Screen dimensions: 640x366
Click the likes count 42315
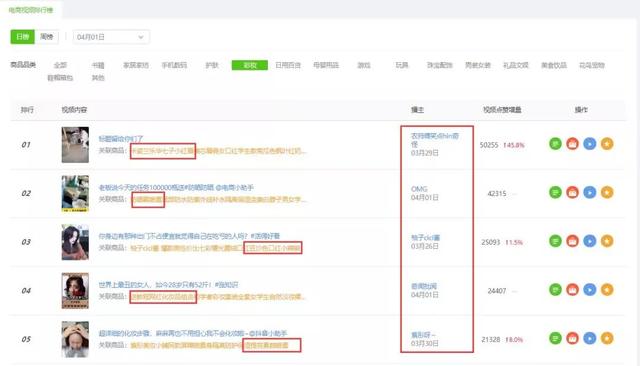pyautogui.click(x=497, y=193)
